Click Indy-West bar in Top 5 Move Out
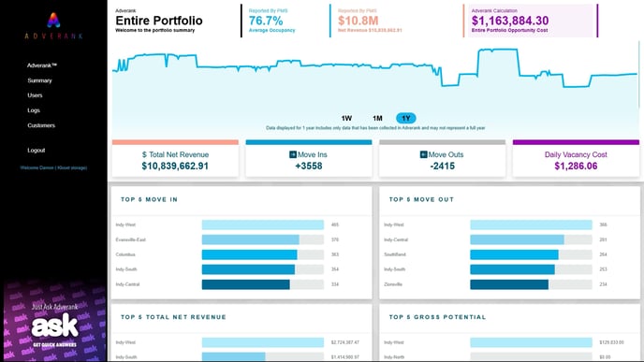 tap(531, 224)
